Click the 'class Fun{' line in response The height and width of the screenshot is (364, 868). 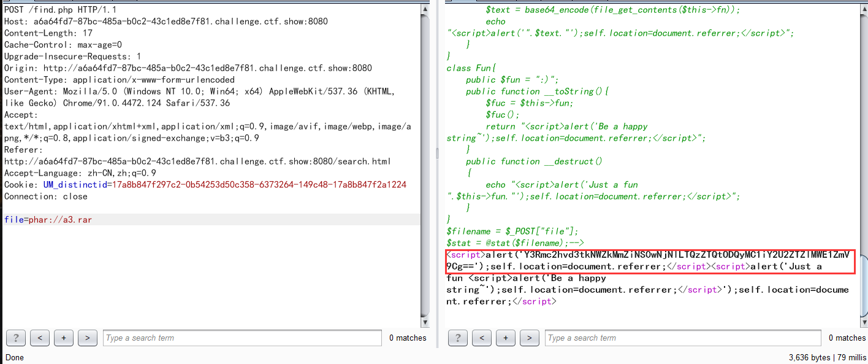click(x=471, y=68)
